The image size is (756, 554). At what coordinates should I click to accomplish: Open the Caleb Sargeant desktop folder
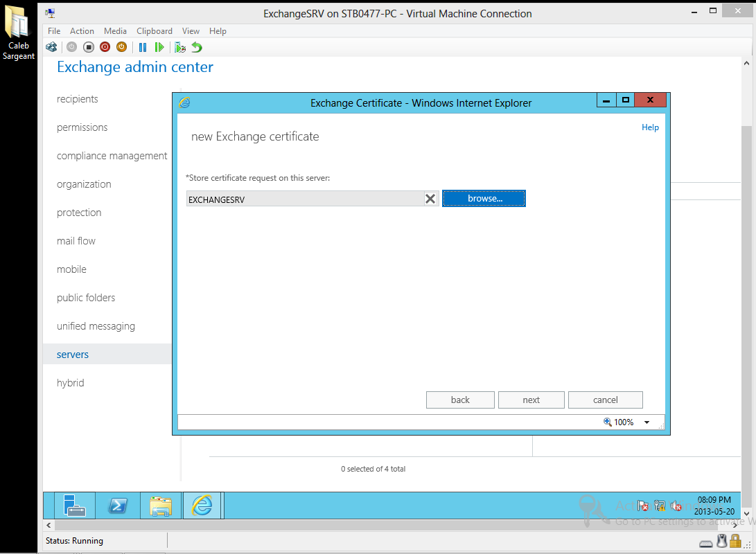(18, 33)
